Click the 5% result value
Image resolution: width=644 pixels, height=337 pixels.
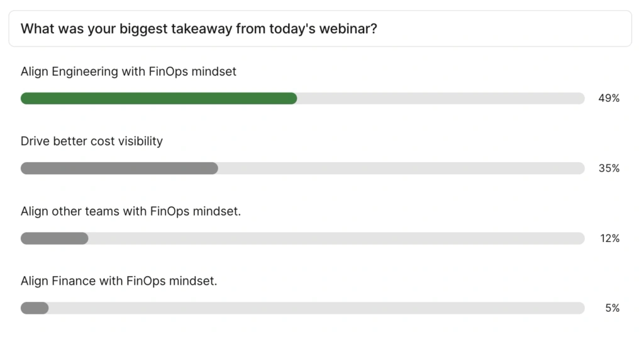click(613, 308)
